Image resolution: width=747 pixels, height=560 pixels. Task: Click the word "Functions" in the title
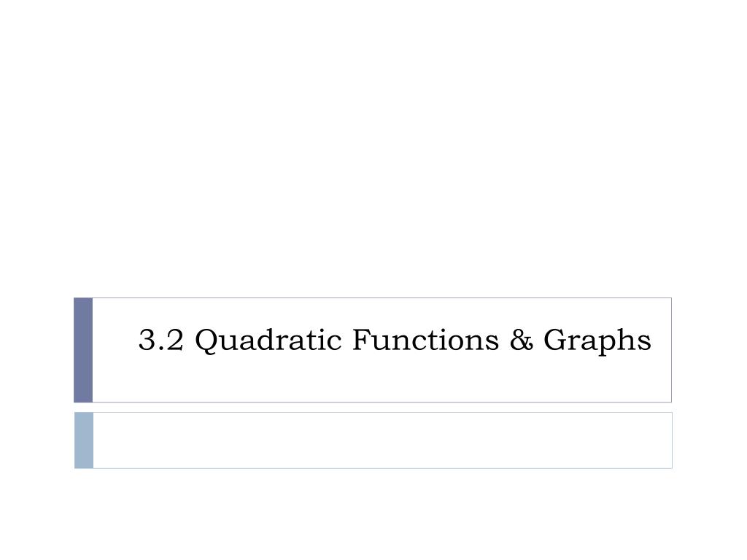tap(425, 340)
